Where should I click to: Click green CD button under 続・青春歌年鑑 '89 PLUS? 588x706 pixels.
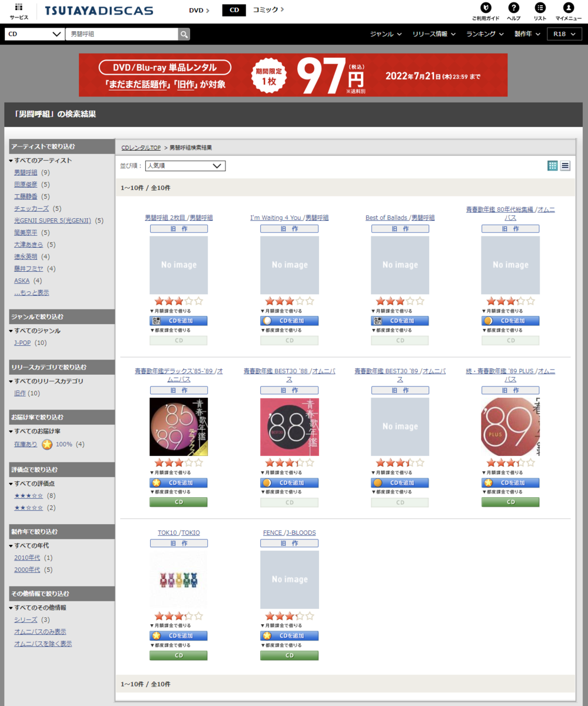[x=510, y=502]
